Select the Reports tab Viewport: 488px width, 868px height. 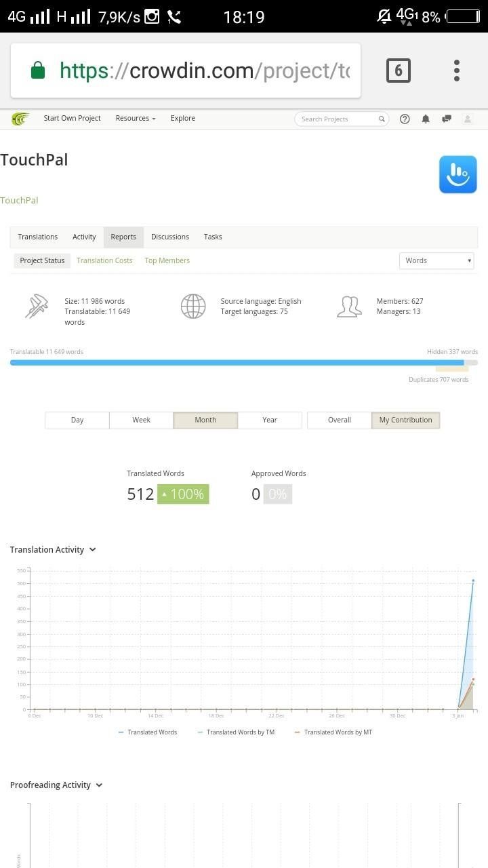pyautogui.click(x=123, y=237)
